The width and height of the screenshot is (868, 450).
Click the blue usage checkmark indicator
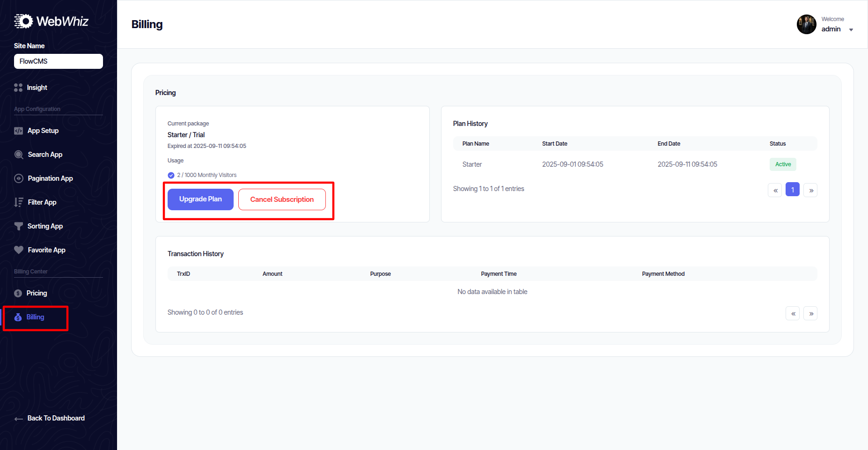pos(171,176)
